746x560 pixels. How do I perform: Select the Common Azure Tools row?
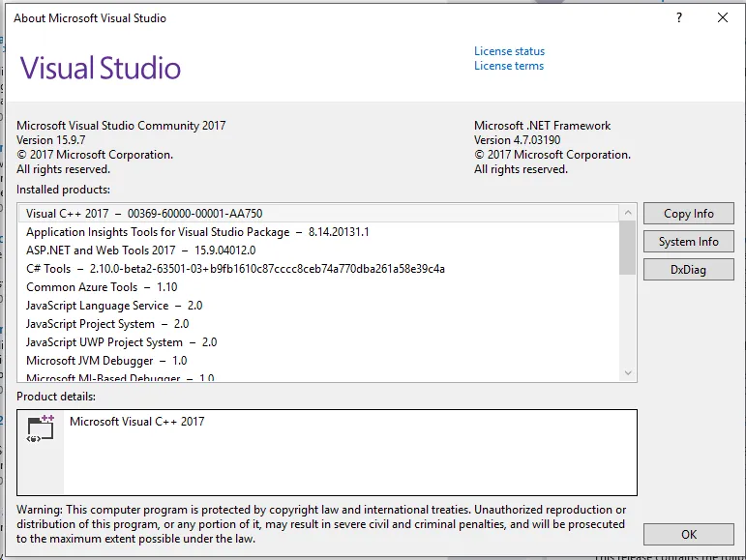click(x=318, y=287)
